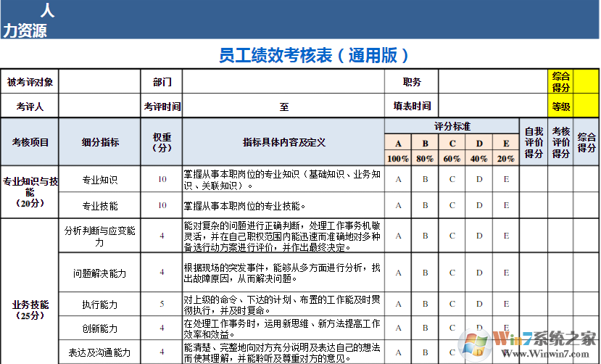
Task: Click the 100% percentage cell
Action: coord(398,158)
